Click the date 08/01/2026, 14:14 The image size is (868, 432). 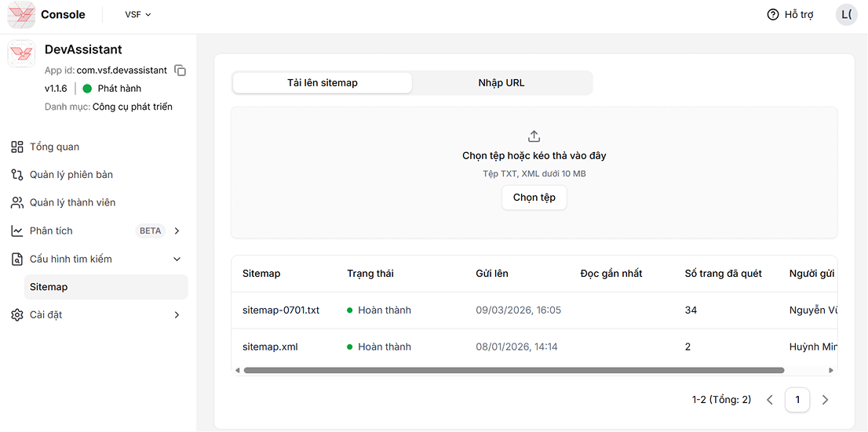point(516,347)
